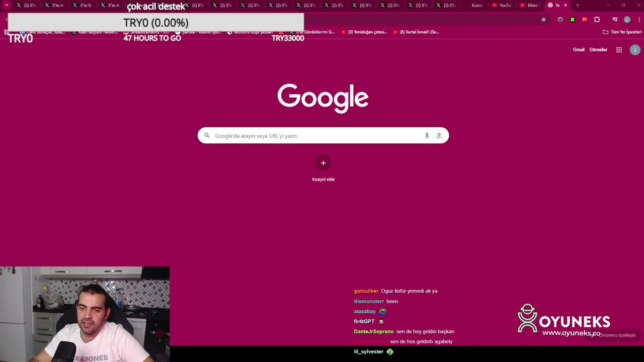Open the apps grid in bookmarks bar
Image resolution: width=644 pixels, height=362 pixels.
point(7,32)
